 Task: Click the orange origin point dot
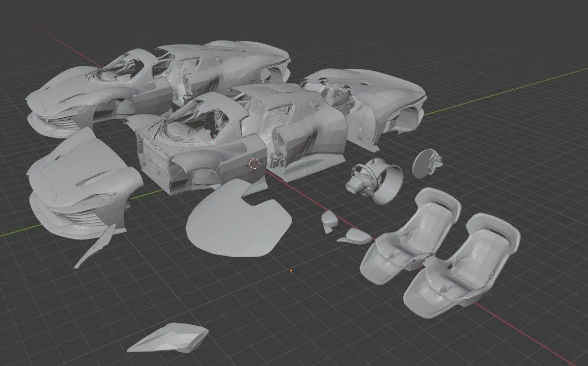pyautogui.click(x=291, y=270)
